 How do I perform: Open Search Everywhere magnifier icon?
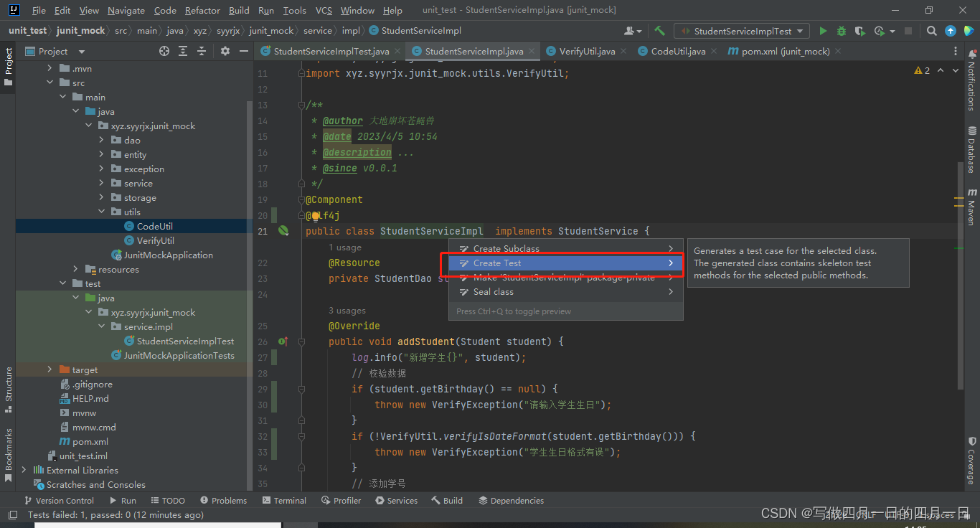click(x=931, y=31)
